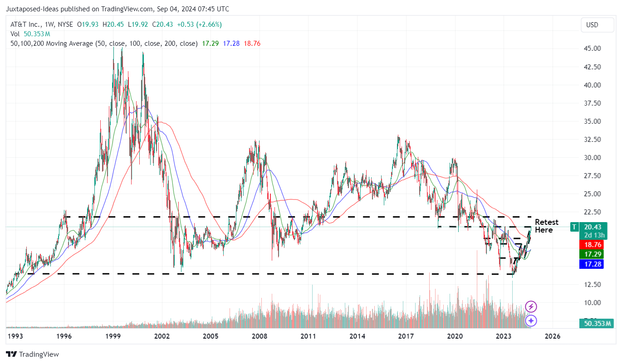Click the green 17.29 price tag on the axis
The height and width of the screenshot is (364, 622).
591,254
